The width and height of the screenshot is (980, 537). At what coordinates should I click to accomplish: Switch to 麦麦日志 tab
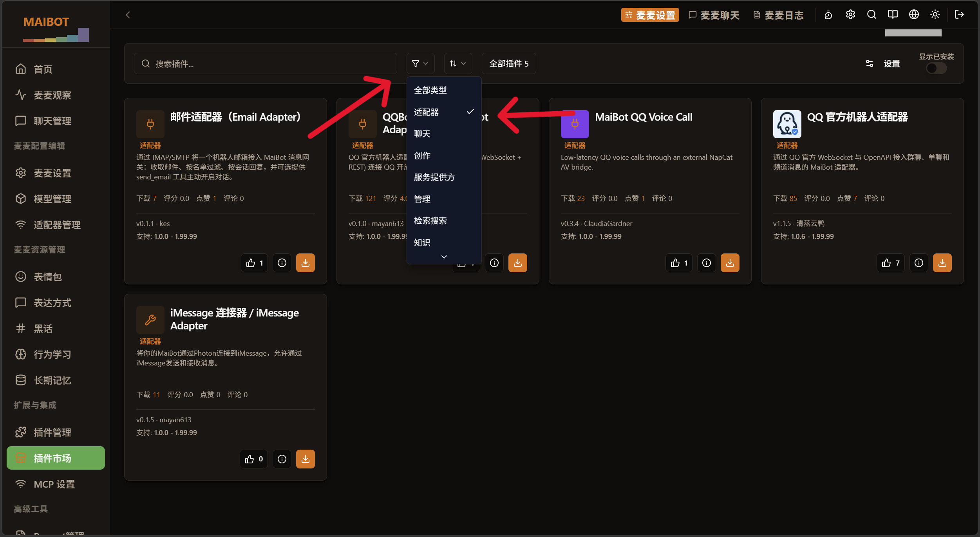(778, 15)
